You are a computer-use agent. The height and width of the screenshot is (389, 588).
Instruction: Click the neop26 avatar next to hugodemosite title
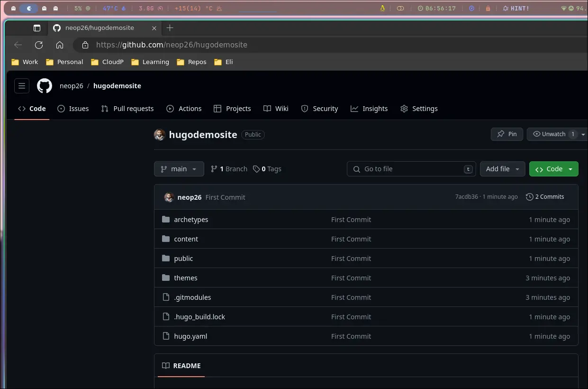click(x=160, y=135)
